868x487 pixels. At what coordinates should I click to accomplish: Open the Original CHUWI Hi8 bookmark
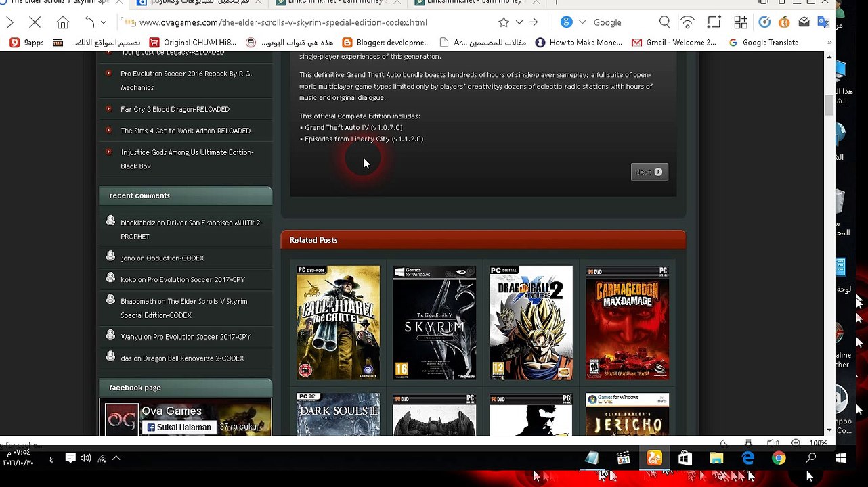click(192, 42)
